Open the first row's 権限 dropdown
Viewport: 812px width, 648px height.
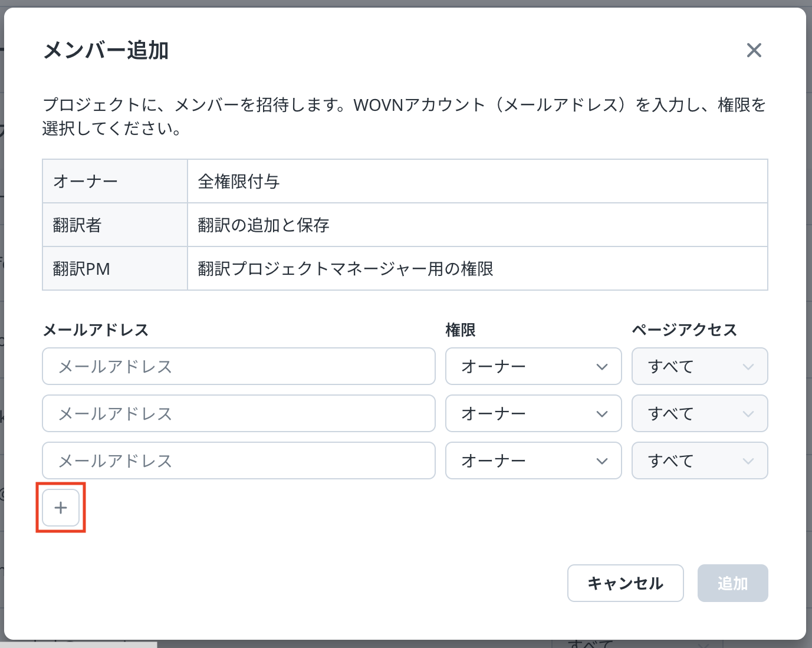point(533,366)
